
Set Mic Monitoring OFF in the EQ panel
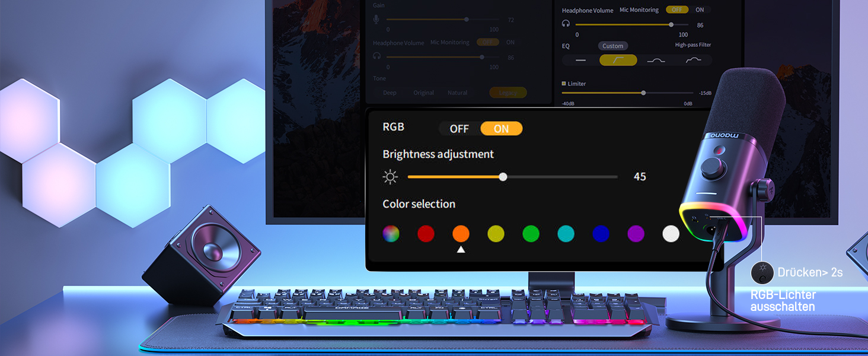tap(676, 10)
